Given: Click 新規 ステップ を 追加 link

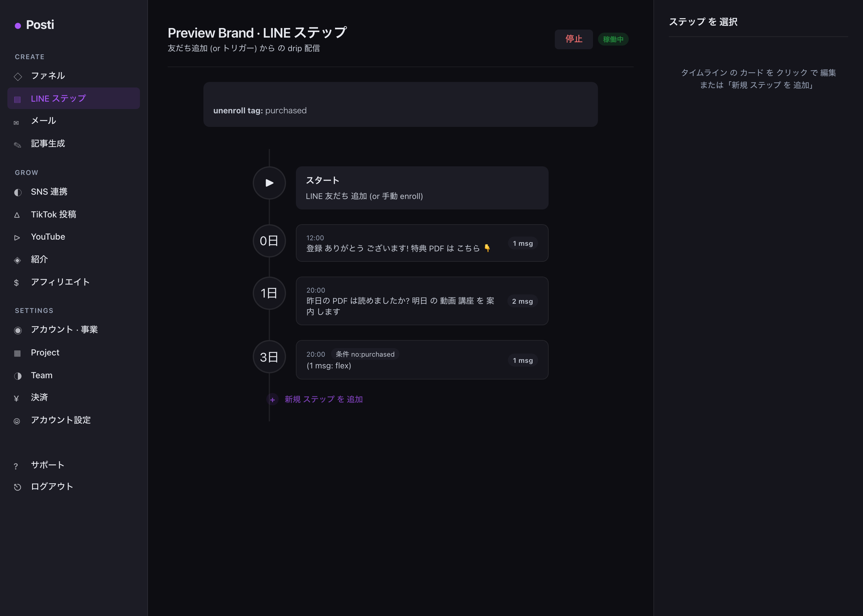Looking at the screenshot, I should [324, 399].
